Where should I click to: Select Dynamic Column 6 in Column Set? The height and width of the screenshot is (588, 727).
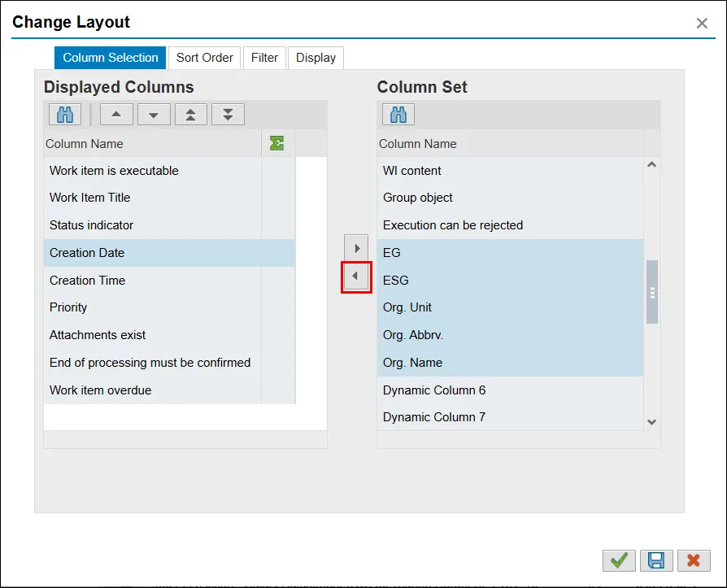coord(434,390)
